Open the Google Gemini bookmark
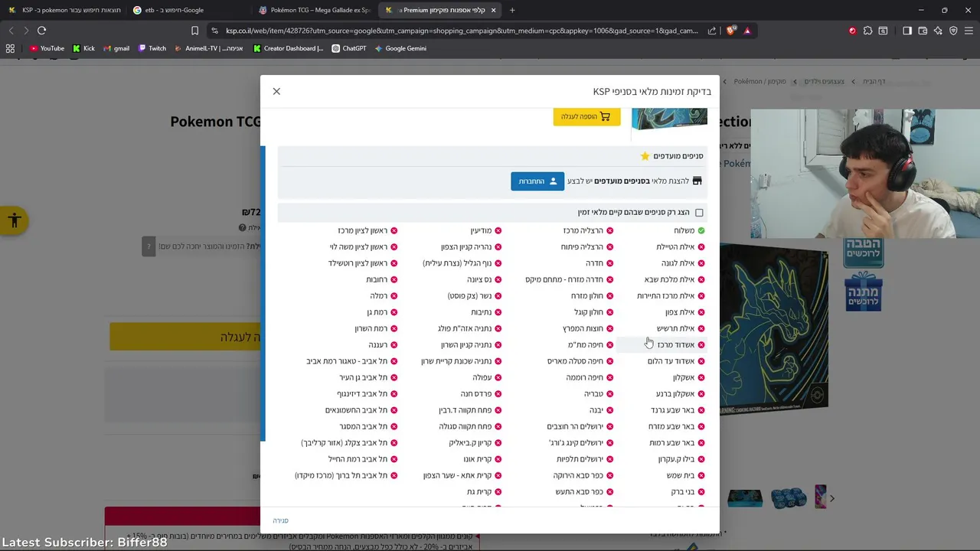Screen dimensions: 980x551 tap(400, 48)
